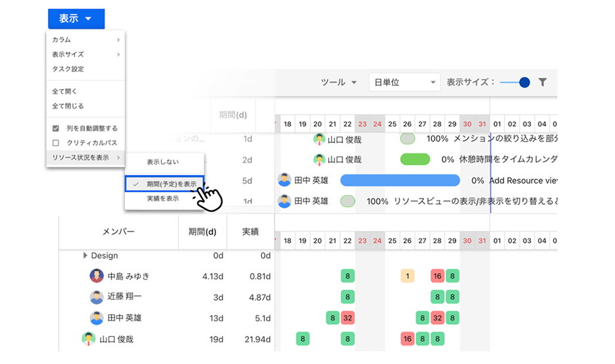Screen dimensions: 615x364
Task: Enable the クリティカルパス checkbox
Action: coord(56,143)
